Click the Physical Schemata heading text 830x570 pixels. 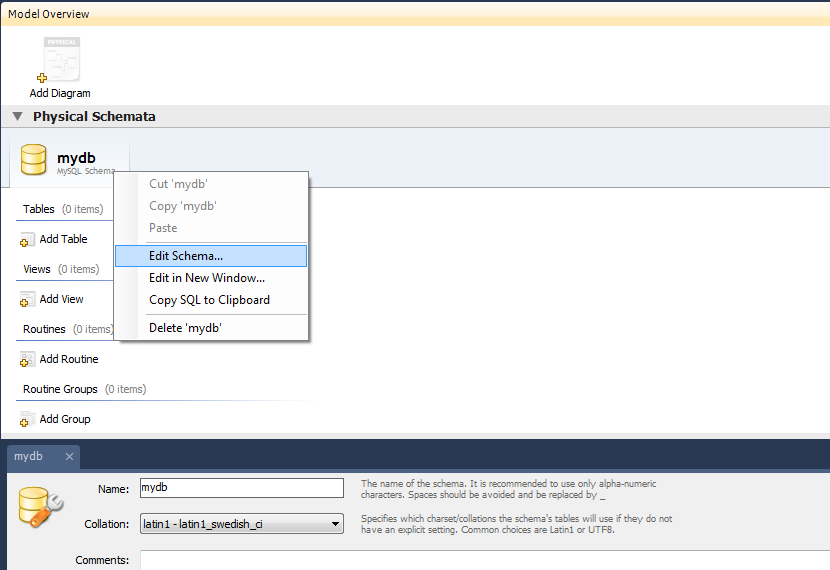click(94, 116)
